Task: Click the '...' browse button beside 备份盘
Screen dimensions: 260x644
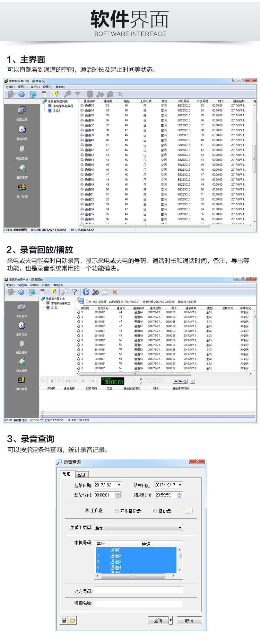Action: [x=189, y=511]
